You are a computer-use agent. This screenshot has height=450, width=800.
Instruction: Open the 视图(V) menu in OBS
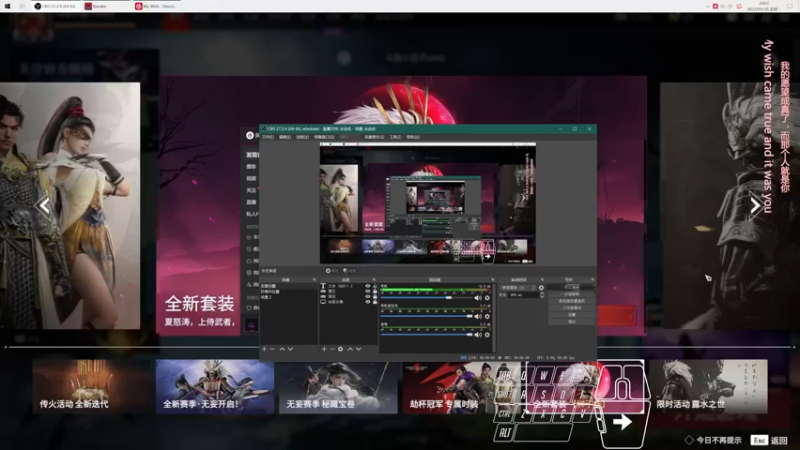[302, 137]
